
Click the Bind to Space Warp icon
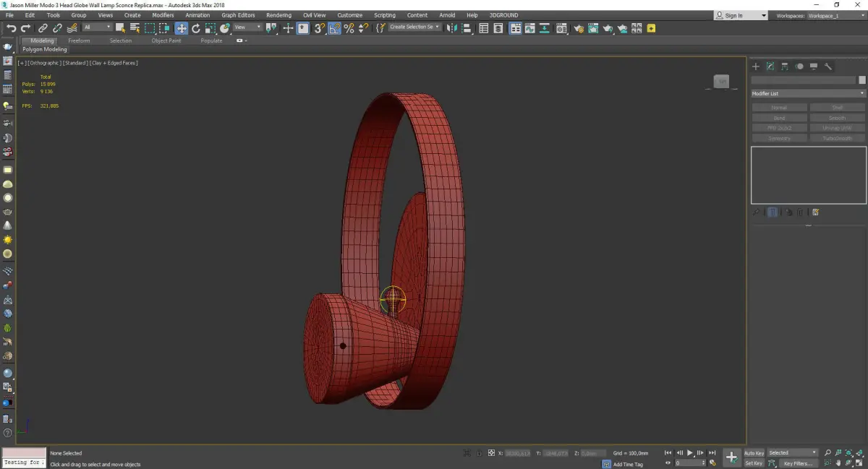pos(72,28)
